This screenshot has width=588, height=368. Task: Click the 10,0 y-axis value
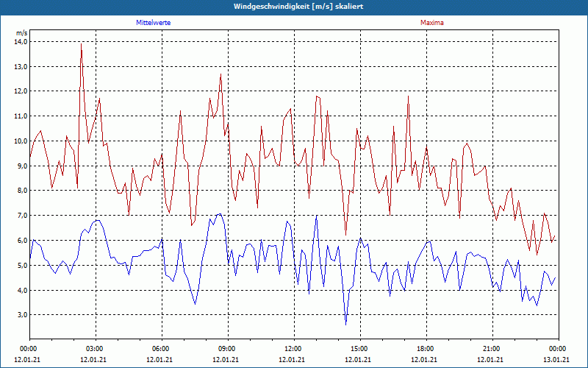click(21, 141)
